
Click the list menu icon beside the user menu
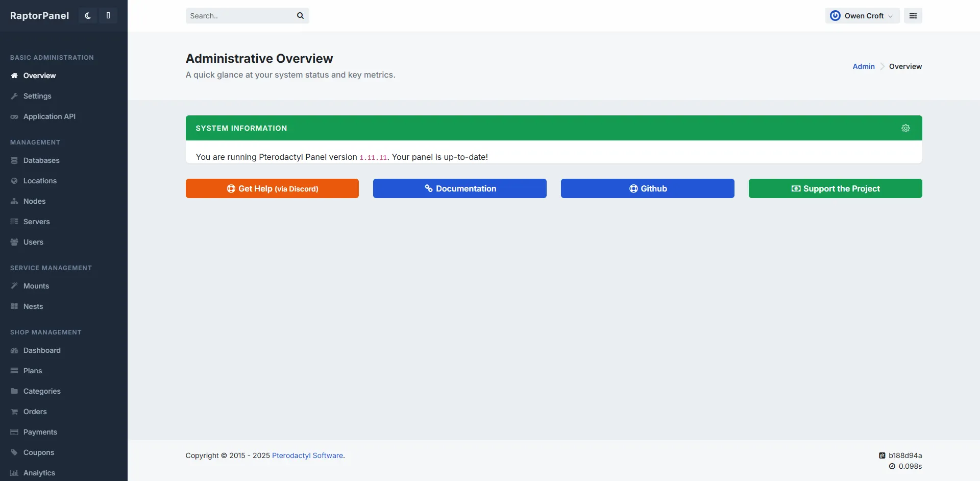click(913, 16)
